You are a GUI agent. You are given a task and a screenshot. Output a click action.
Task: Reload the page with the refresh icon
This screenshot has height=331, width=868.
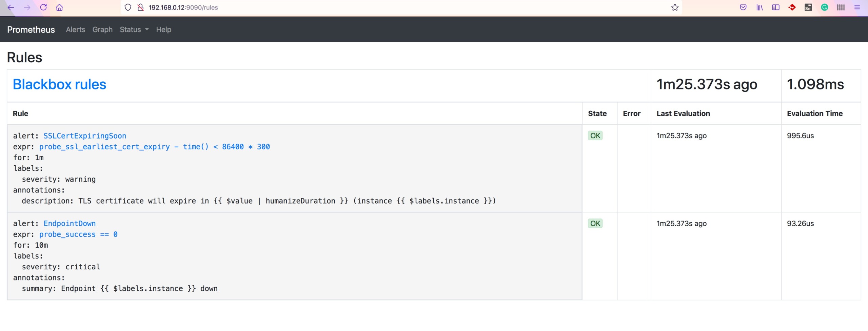[x=43, y=7]
